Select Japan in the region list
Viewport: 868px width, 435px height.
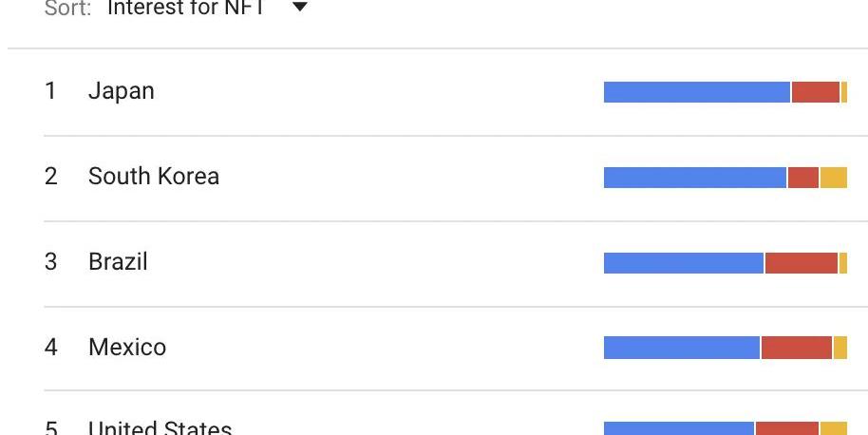pos(121,91)
